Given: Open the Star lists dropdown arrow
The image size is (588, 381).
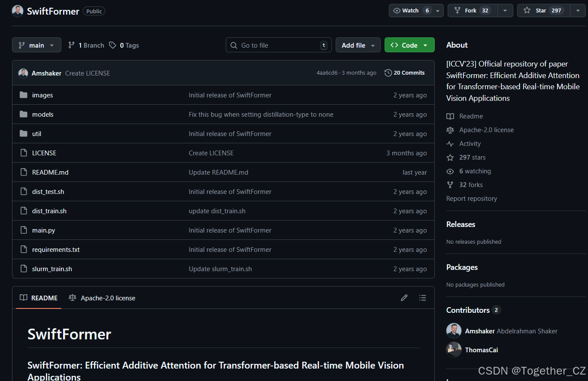Looking at the screenshot, I should coord(578,10).
